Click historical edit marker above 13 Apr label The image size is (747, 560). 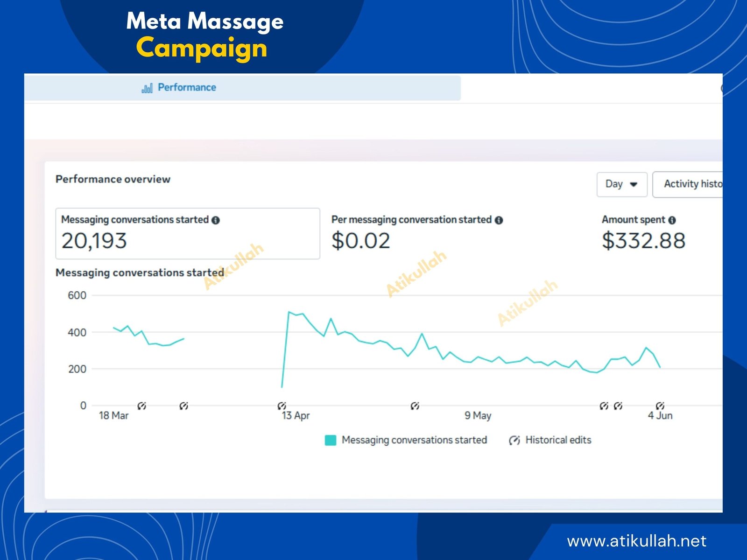[x=282, y=405]
